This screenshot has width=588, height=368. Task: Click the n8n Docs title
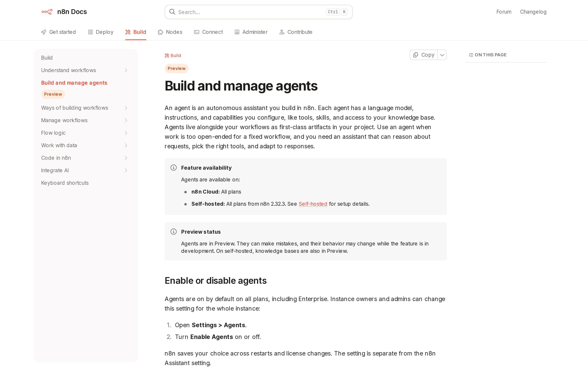pyautogui.click(x=72, y=12)
